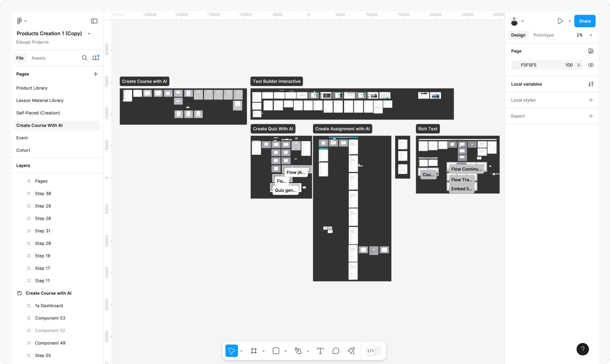This screenshot has height=364, width=610.
Task: Search layers with the magnifier icon
Action: coord(84,58)
